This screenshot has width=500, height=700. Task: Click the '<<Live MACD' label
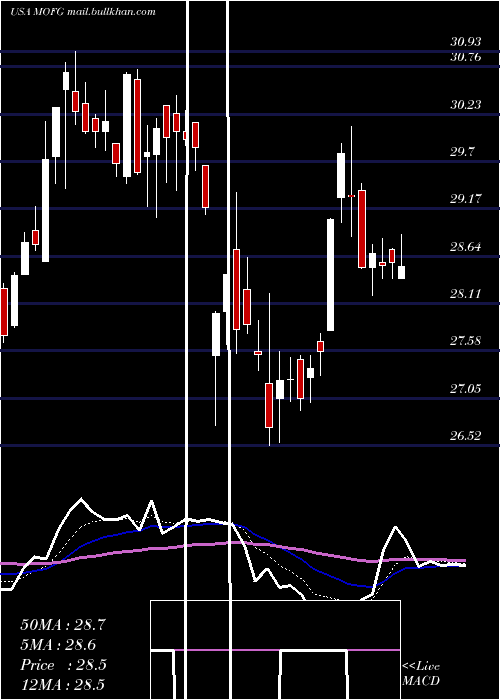point(421,674)
